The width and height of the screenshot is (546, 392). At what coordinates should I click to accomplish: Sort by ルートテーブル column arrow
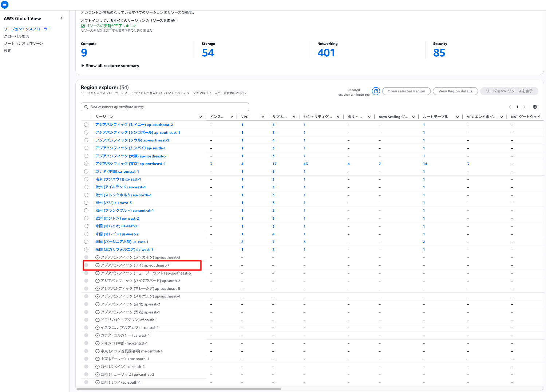458,117
